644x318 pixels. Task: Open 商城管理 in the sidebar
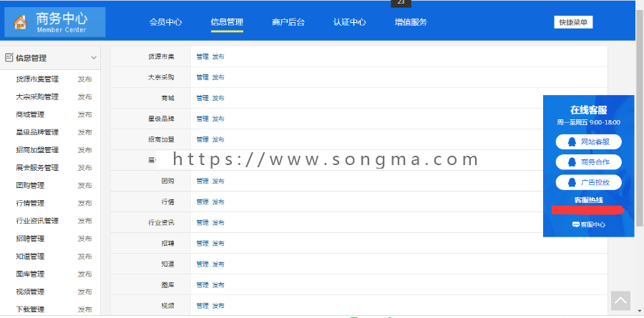pos(30,114)
